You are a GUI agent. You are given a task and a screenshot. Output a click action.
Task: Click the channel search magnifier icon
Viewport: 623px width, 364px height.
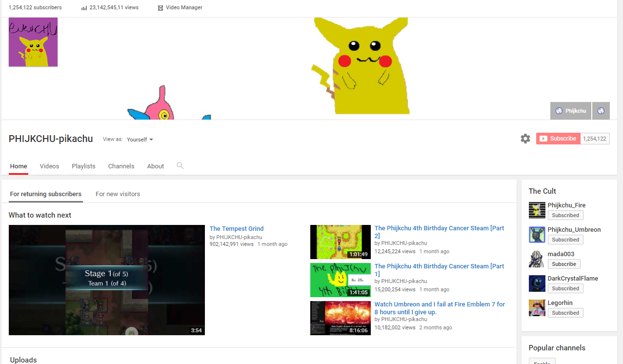tap(180, 166)
